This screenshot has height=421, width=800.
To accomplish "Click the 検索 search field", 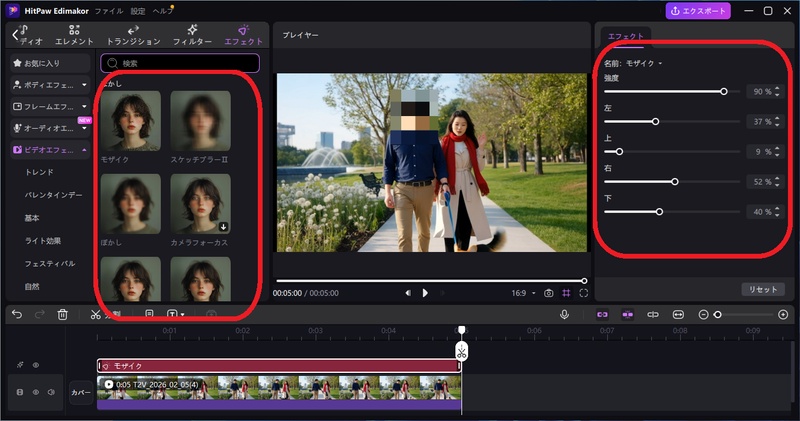I will pyautogui.click(x=180, y=63).
